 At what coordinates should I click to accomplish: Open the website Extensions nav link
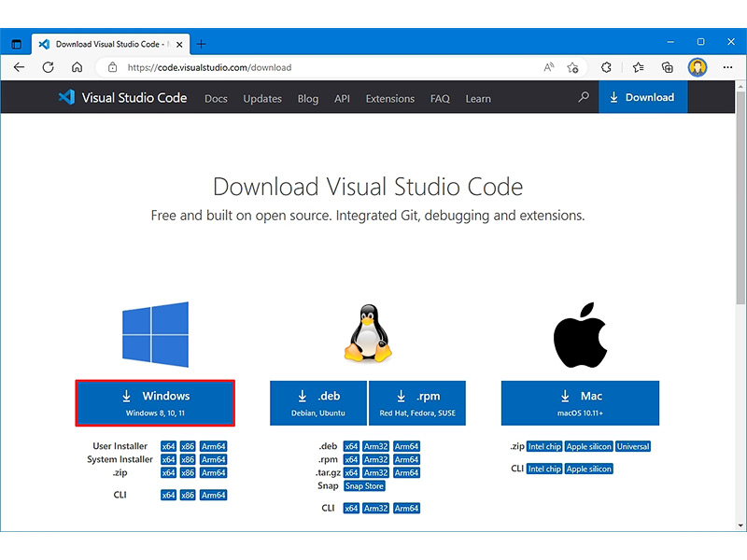click(390, 99)
